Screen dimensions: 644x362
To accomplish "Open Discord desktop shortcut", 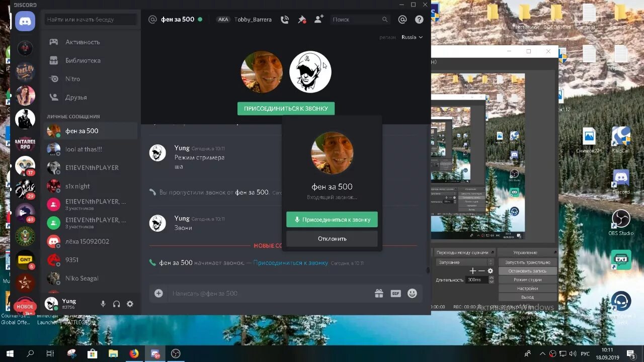I will click(621, 182).
